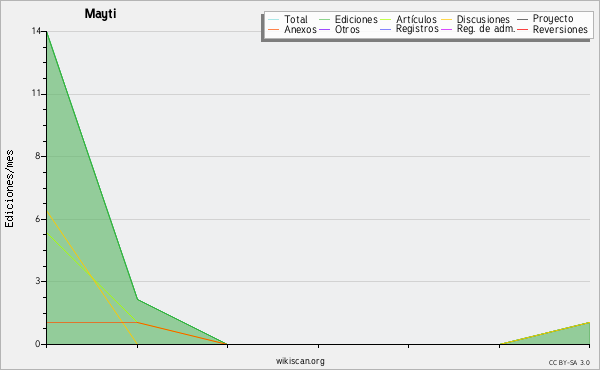
Task: Click the Ediciones/mes axis label
Action: pyautogui.click(x=9, y=189)
